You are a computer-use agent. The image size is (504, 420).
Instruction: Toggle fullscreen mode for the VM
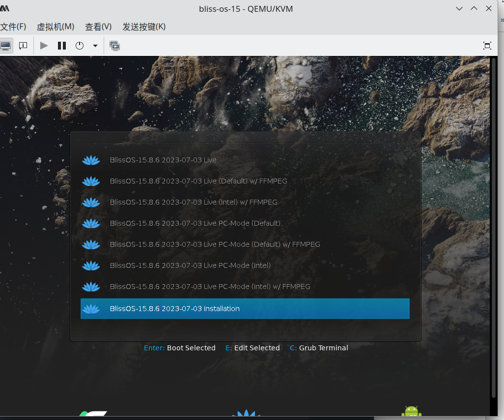[487, 46]
